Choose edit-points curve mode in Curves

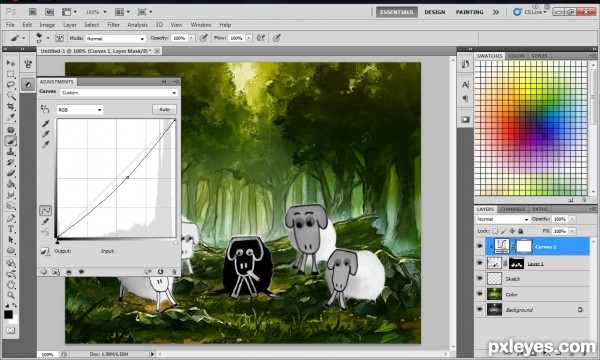pyautogui.click(x=46, y=211)
